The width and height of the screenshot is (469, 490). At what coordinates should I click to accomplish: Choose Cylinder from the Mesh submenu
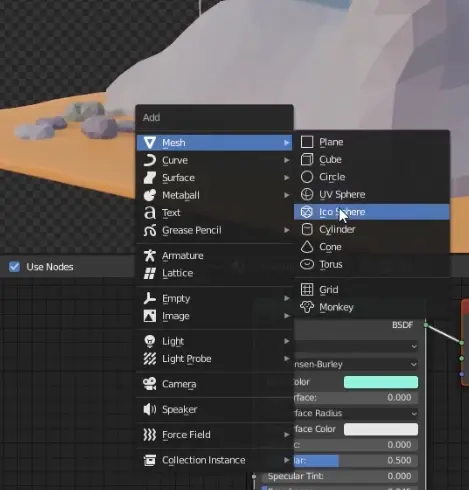371,229
